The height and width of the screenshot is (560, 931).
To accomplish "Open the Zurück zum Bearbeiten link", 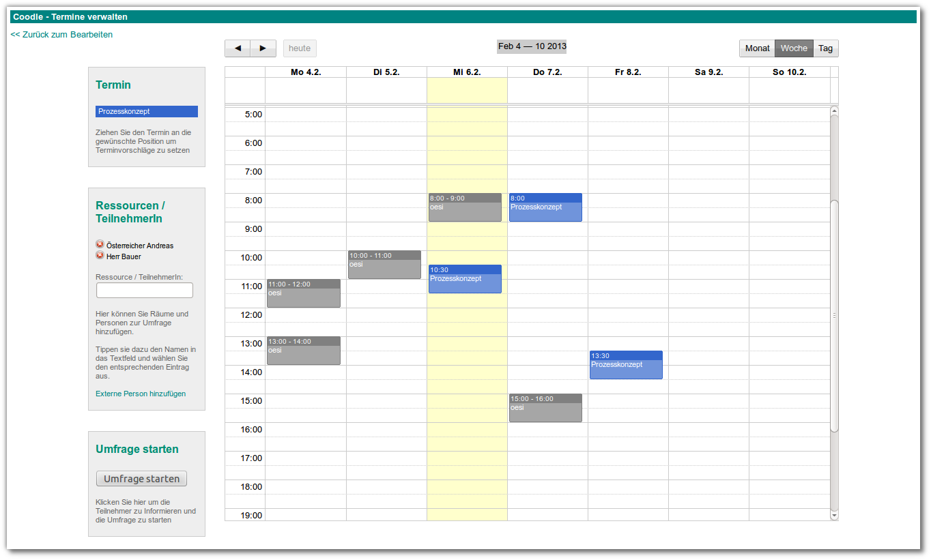I will [61, 35].
